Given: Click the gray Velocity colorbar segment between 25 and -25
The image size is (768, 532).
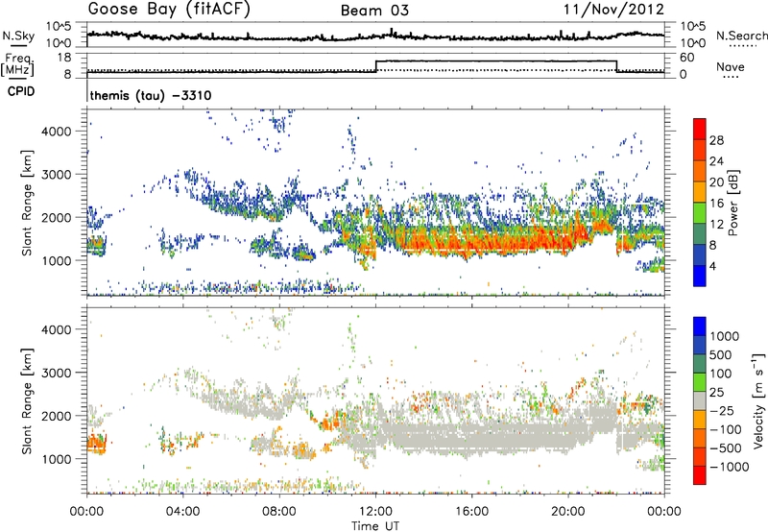Looking at the screenshot, I should 700,400.
